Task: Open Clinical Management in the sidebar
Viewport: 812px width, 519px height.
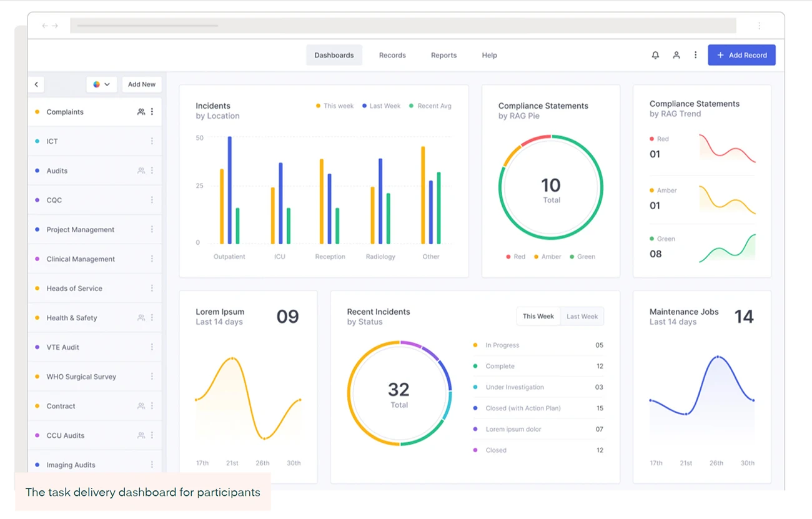Action: coord(95,259)
